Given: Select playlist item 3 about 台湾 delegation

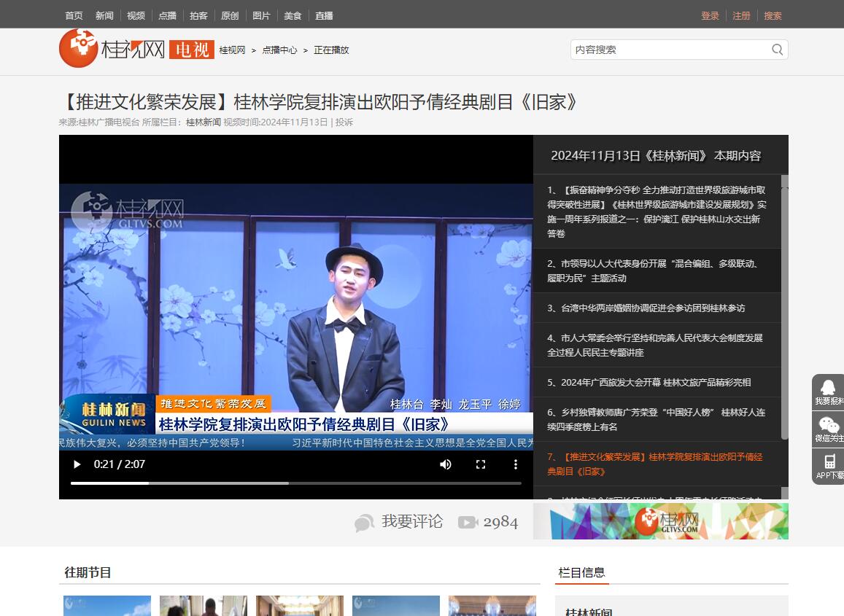Looking at the screenshot, I should tap(646, 308).
